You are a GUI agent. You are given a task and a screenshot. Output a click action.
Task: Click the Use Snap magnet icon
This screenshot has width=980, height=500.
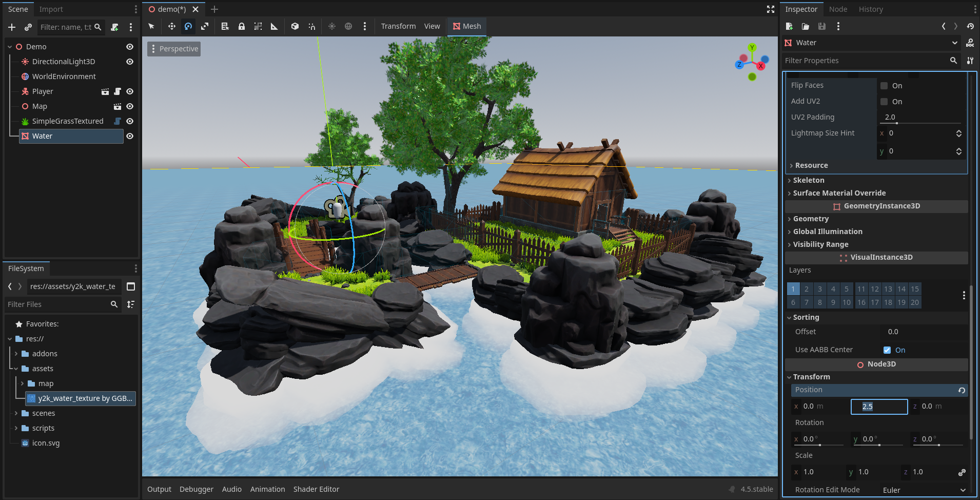(311, 26)
